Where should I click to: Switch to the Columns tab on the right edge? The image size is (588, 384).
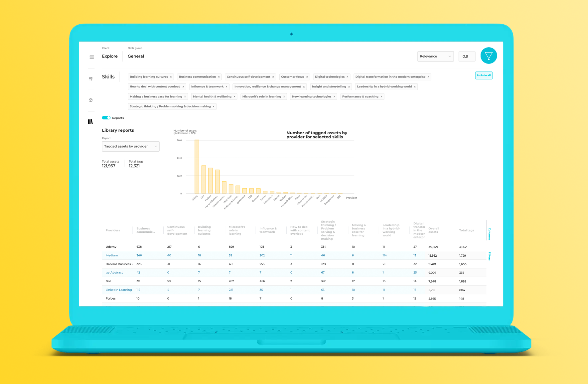pyautogui.click(x=489, y=234)
